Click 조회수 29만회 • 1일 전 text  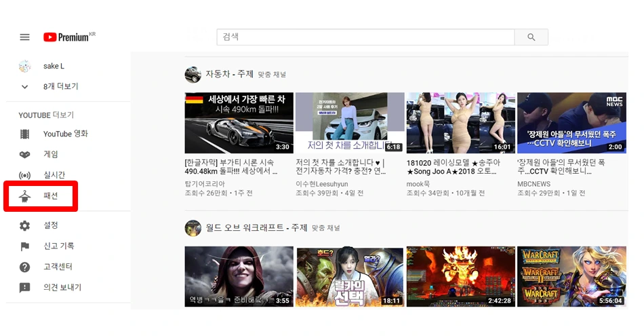point(551,193)
